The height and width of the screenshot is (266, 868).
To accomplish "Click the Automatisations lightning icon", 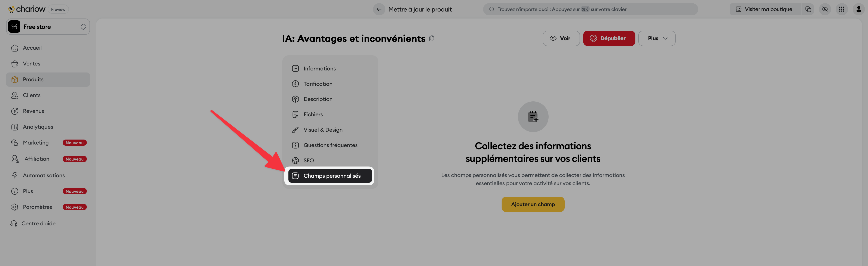I will [x=14, y=175].
